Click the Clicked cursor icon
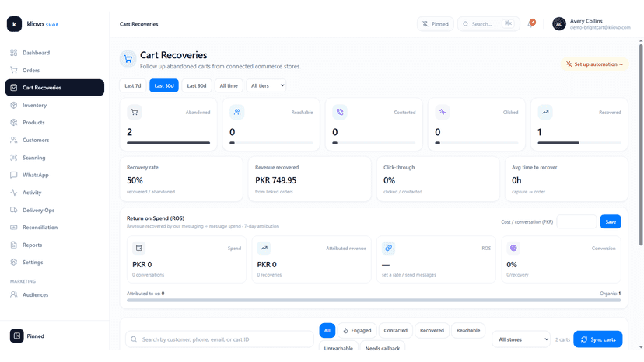The image size is (644, 362). pyautogui.click(x=443, y=112)
